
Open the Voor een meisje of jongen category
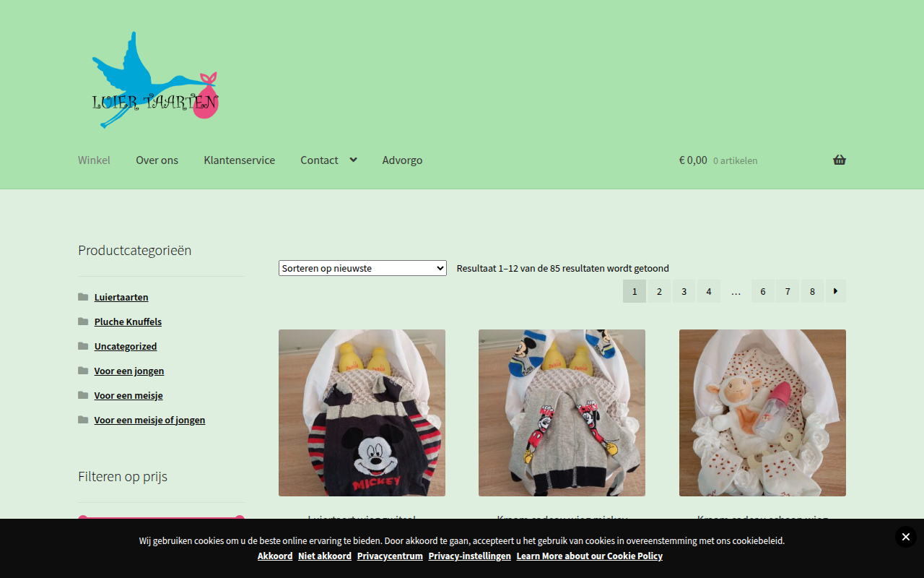pos(149,420)
